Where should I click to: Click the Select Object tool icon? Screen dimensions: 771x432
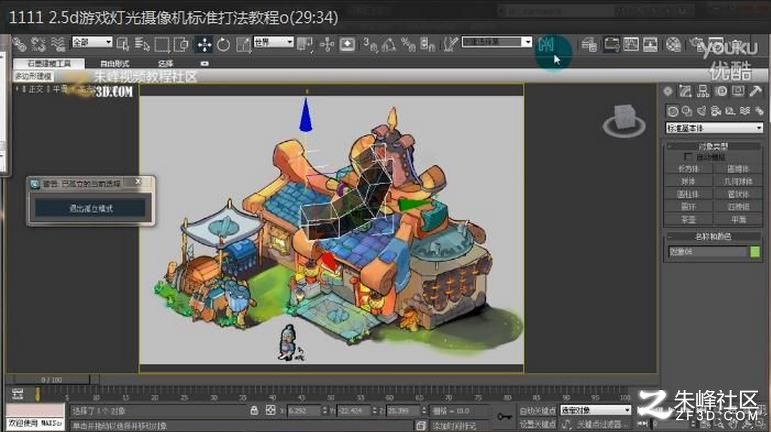(x=123, y=45)
